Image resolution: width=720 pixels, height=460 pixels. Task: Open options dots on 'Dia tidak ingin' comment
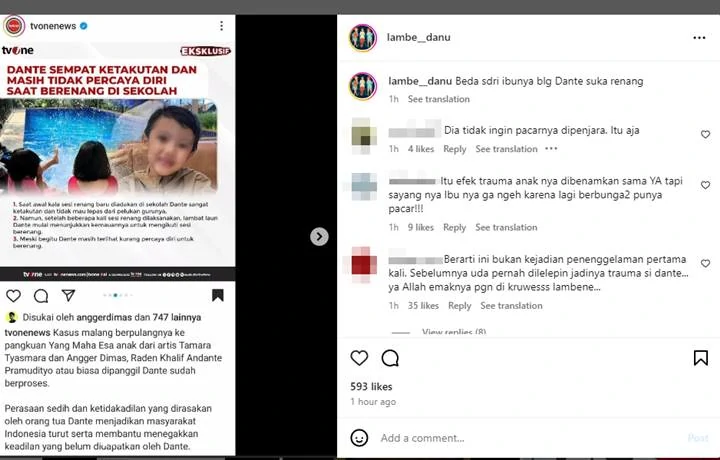(x=551, y=149)
